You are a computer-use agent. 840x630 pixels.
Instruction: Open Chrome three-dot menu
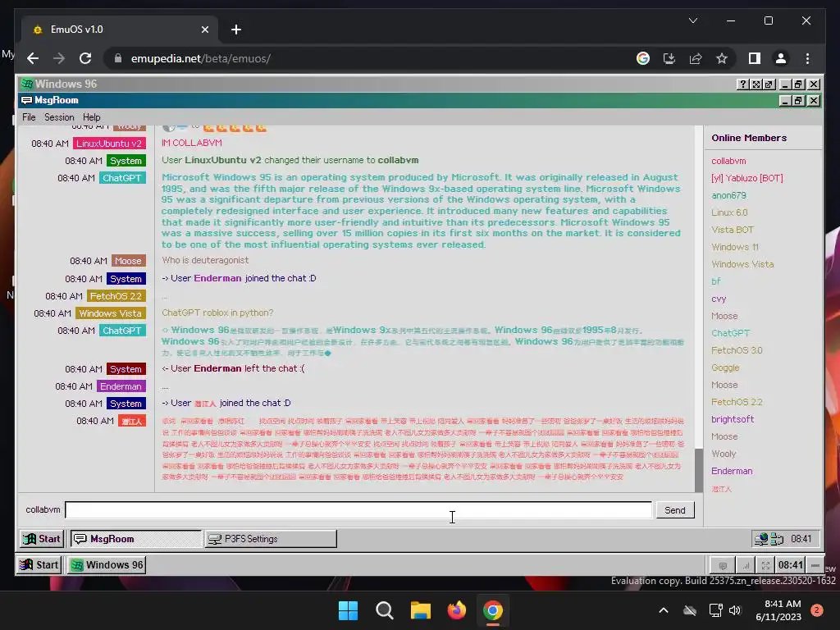(807, 58)
